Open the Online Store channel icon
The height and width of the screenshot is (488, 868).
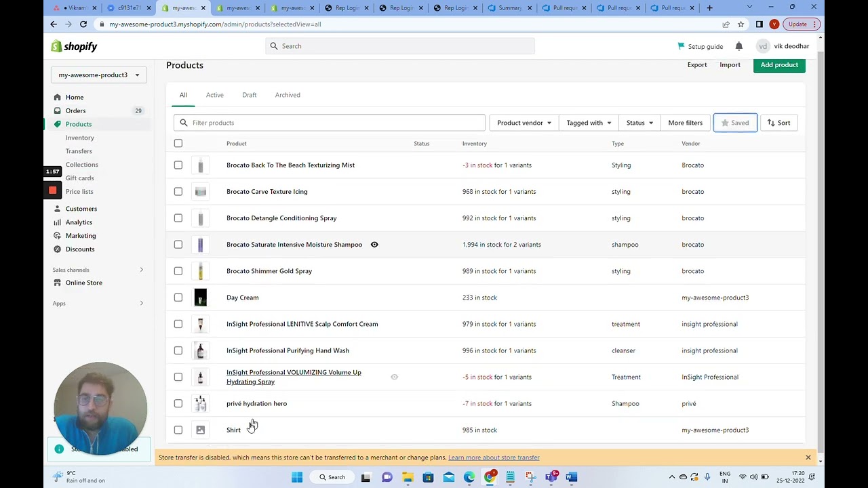point(58,283)
